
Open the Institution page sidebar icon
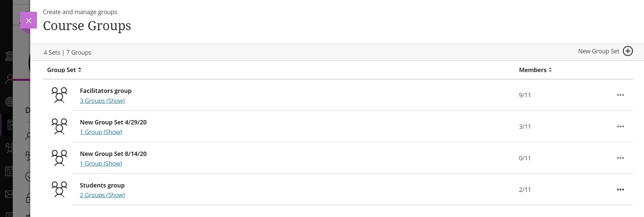9,56
